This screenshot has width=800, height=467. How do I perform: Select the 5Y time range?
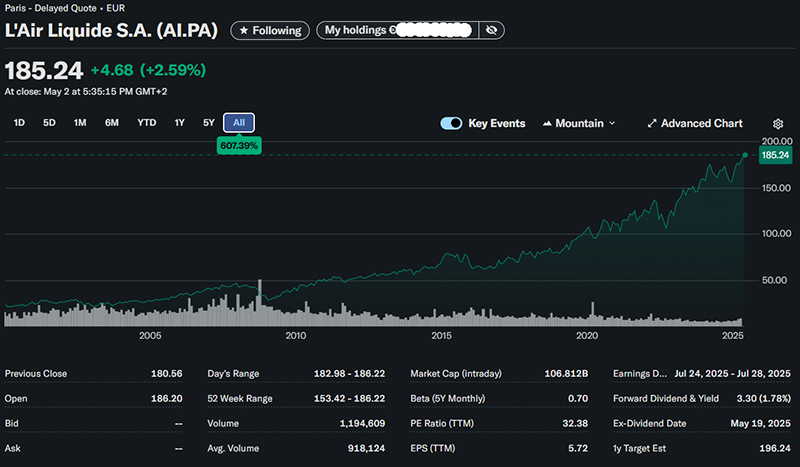pyautogui.click(x=209, y=122)
